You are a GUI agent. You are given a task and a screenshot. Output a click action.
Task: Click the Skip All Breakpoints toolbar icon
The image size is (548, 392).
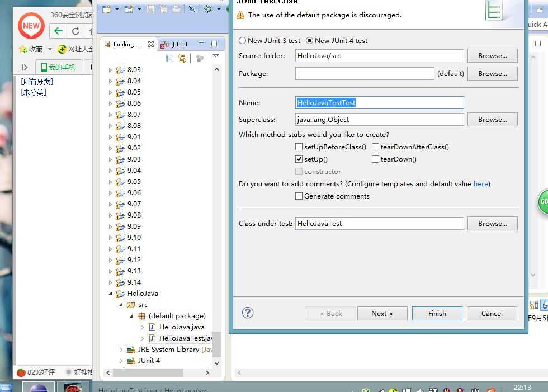[192, 9]
